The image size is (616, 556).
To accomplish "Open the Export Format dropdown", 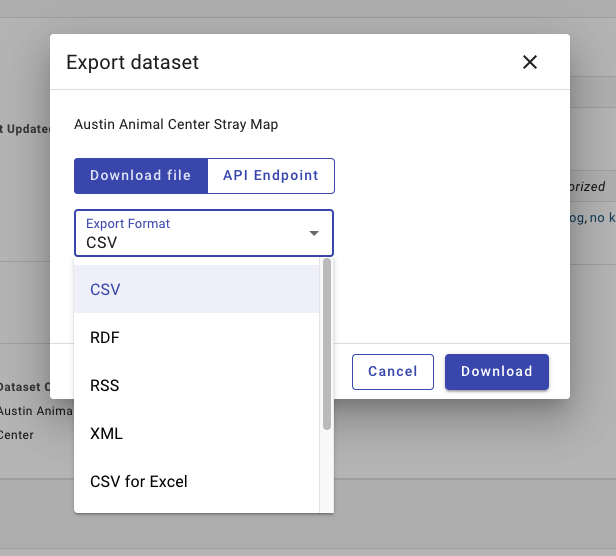I will tap(204, 233).
